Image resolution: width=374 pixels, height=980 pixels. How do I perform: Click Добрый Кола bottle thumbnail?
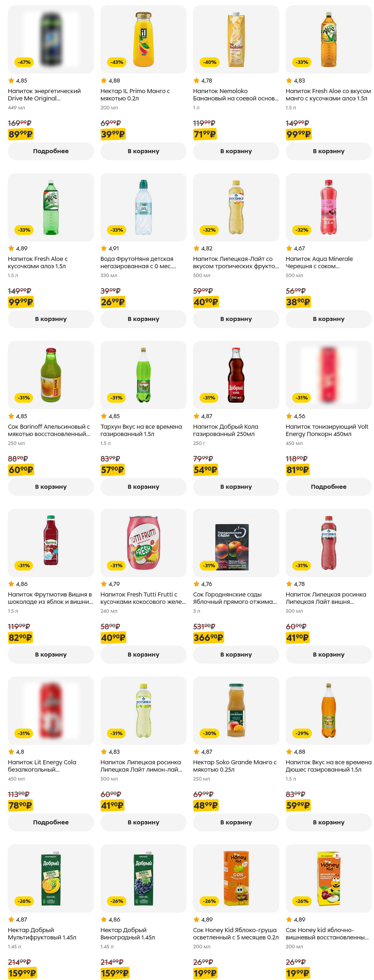(x=236, y=375)
